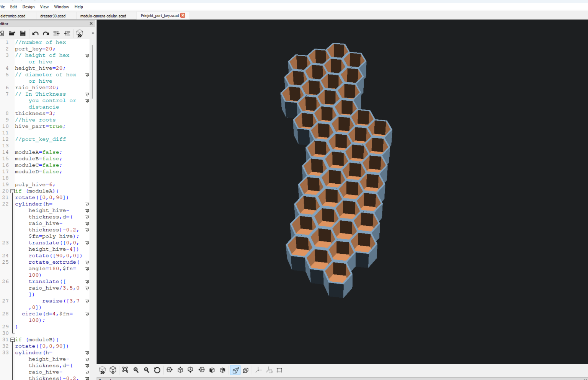
Task: Click the thickness=3; line
Action: coord(35,113)
